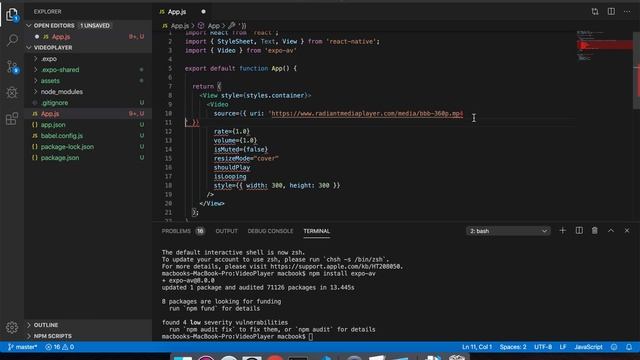Click the 'export default function App()' line
This screenshot has height=360, width=640.
[241, 68]
